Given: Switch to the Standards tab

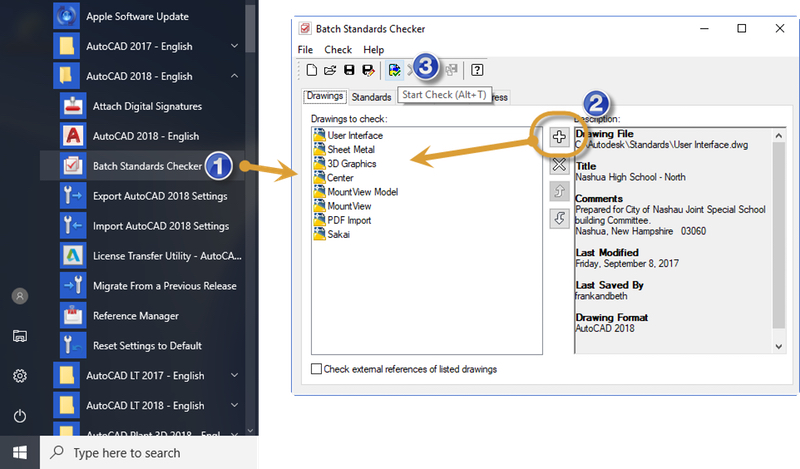Looking at the screenshot, I should point(371,97).
